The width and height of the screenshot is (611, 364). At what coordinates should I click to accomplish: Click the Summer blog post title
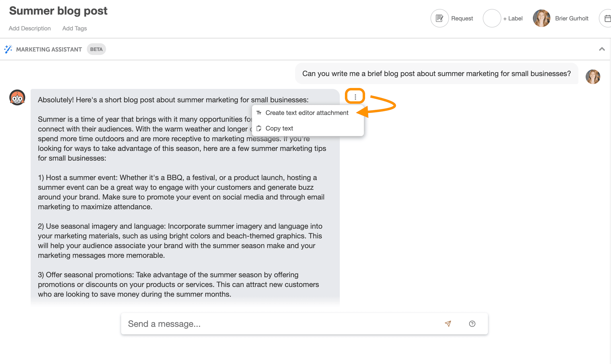[58, 11]
